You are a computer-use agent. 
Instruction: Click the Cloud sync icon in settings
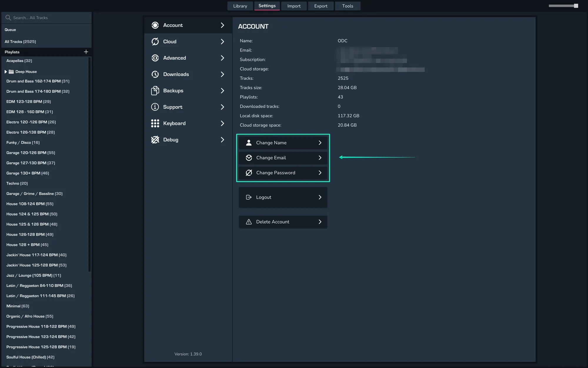(x=155, y=42)
